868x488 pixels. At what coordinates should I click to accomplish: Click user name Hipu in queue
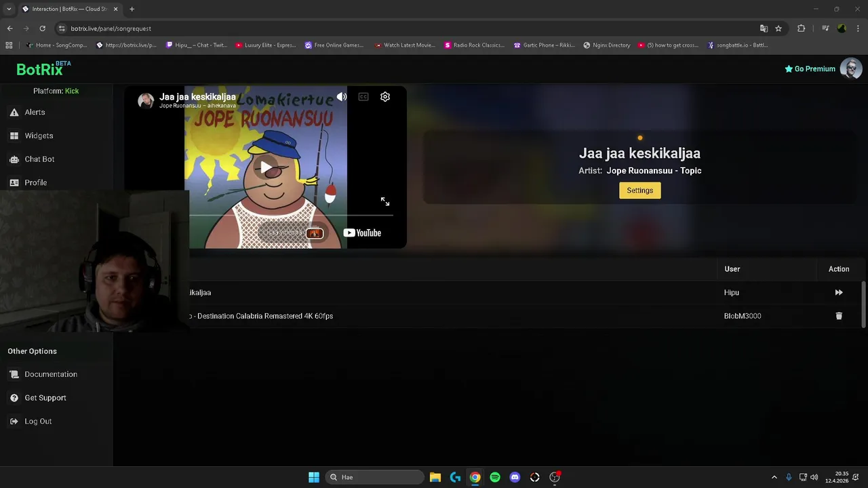click(732, 293)
